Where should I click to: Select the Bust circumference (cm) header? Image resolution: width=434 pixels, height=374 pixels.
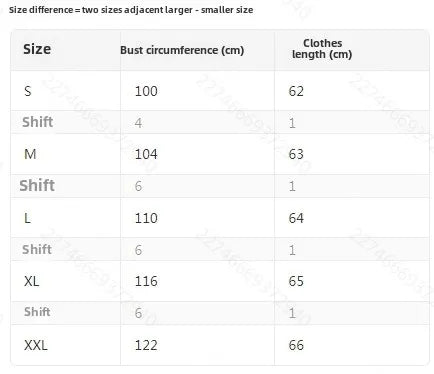[x=182, y=50]
